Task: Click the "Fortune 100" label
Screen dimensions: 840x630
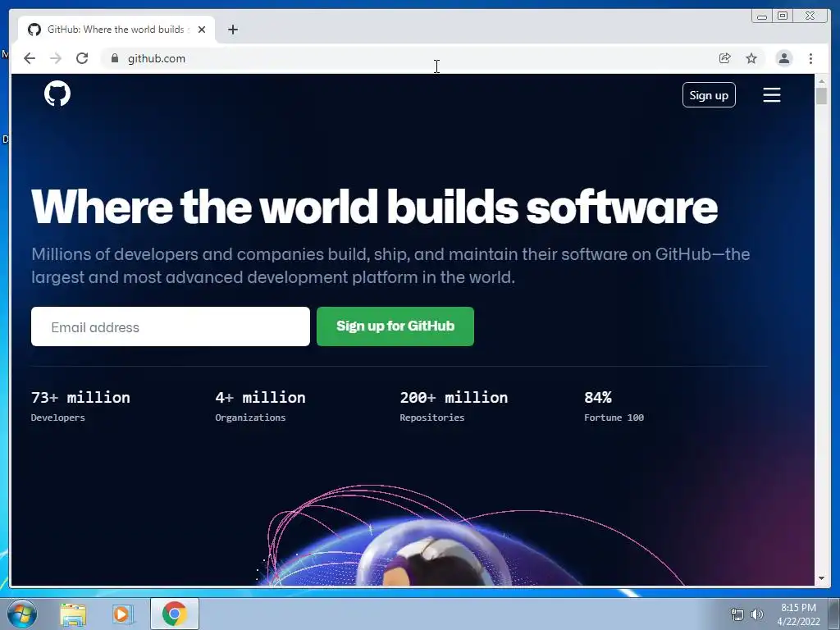Action: [614, 418]
